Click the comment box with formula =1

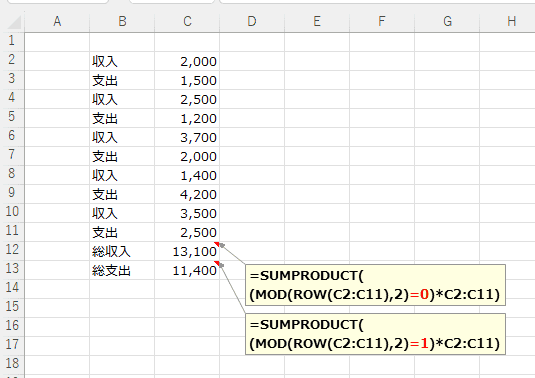click(x=375, y=334)
